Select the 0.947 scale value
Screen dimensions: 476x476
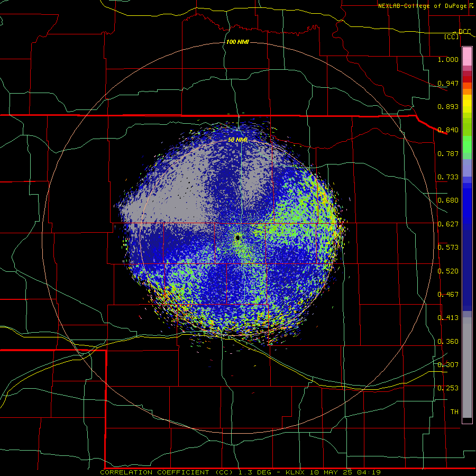pos(448,83)
